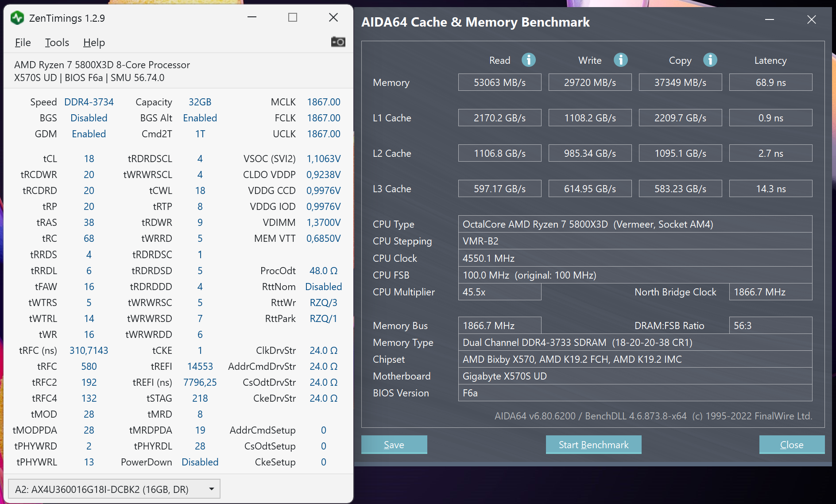Click the ZenTimings screenshot camera icon
This screenshot has width=836, height=504.
coord(338,42)
